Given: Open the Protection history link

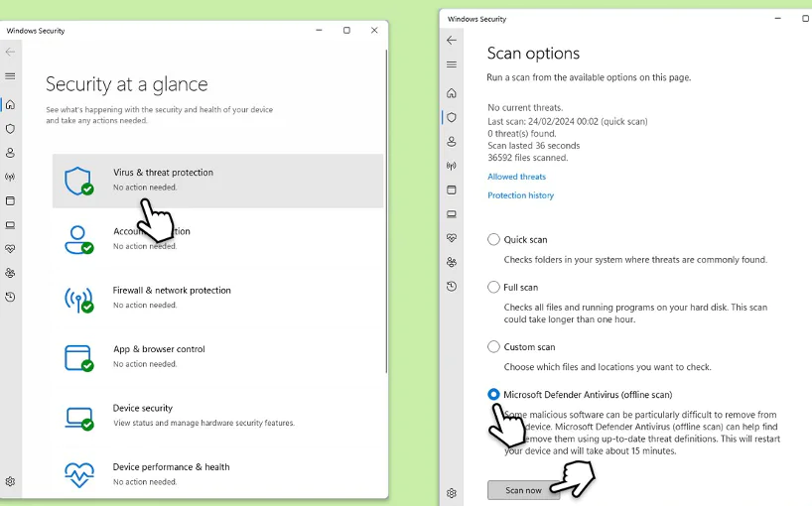Looking at the screenshot, I should coord(520,195).
